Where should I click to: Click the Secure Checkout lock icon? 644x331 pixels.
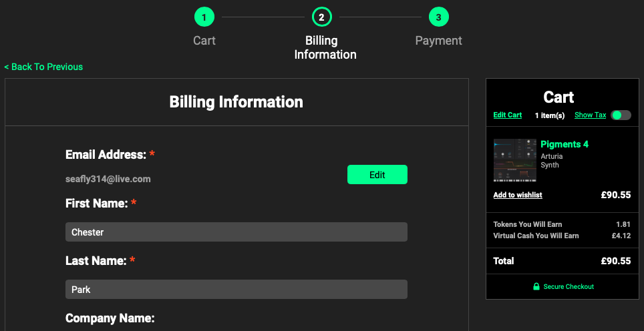(x=536, y=286)
